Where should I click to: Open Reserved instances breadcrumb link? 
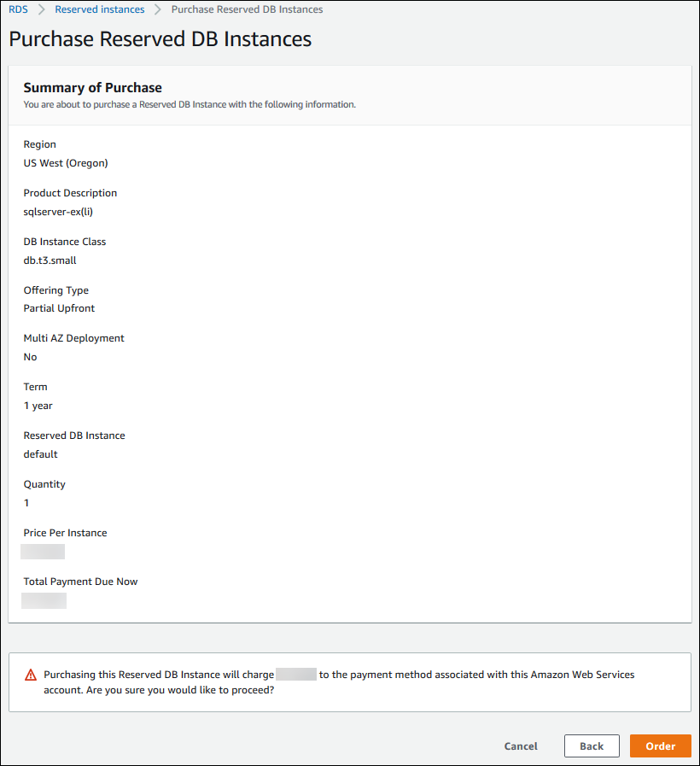pos(99,9)
